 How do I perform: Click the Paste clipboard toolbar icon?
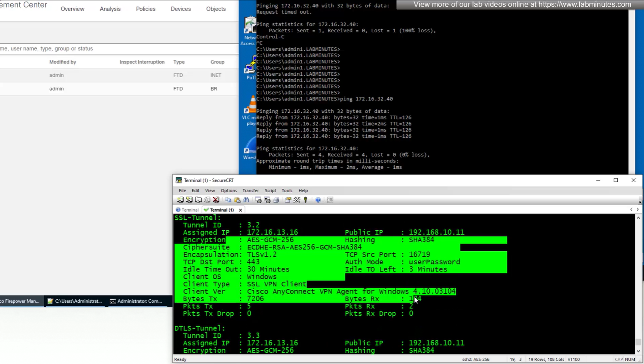click(x=237, y=200)
